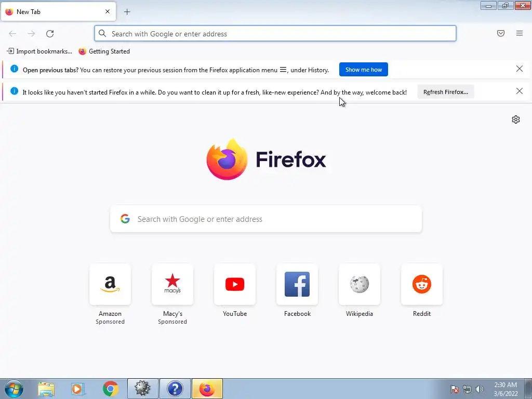Open the Firefox application hamburger menu

pos(520,33)
